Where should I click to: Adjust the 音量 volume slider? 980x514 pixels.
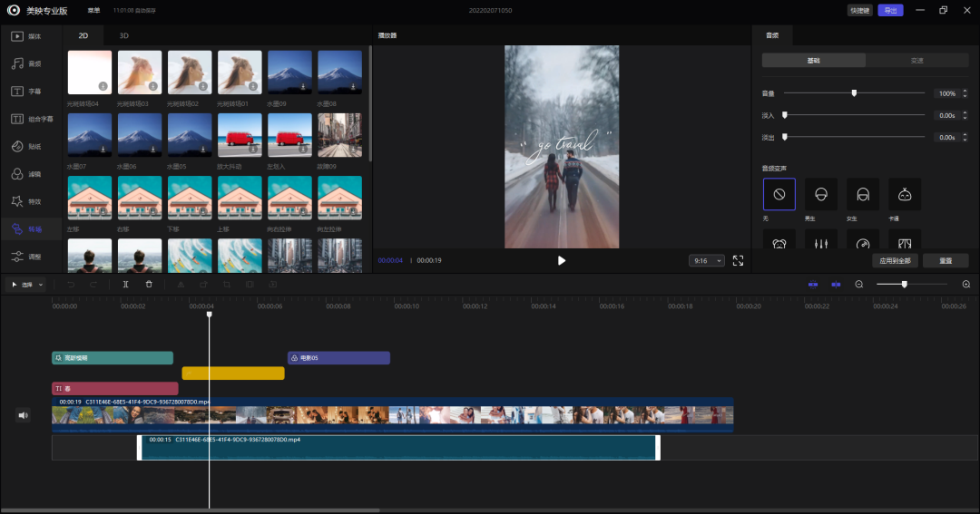coord(854,93)
